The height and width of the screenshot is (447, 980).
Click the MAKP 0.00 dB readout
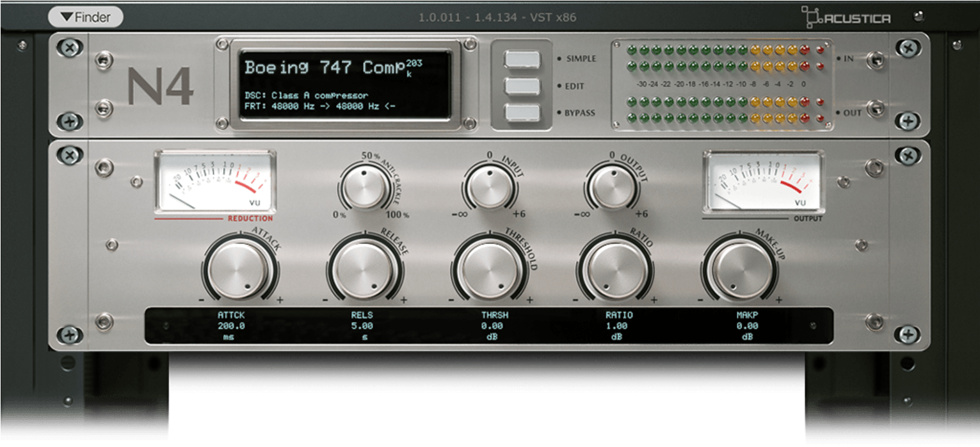[x=747, y=326]
